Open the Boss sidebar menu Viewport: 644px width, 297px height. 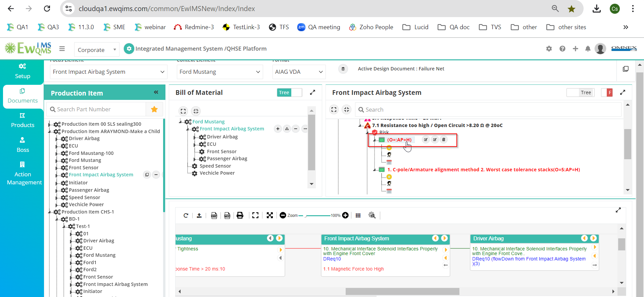pos(22,145)
